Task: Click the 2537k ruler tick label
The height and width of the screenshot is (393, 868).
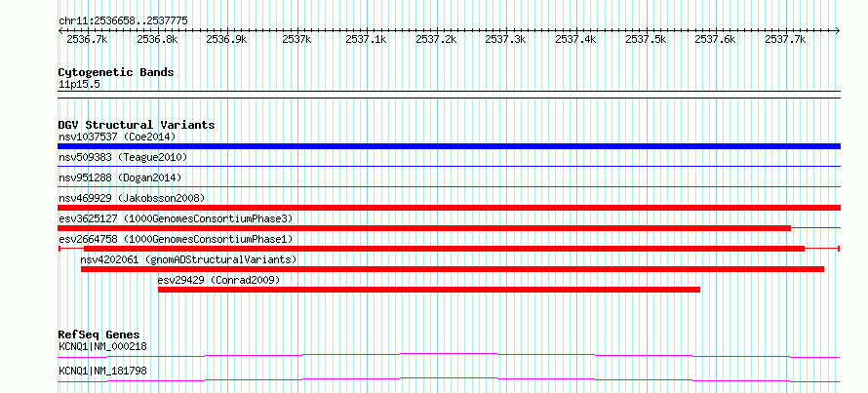Action: pyautogui.click(x=296, y=40)
